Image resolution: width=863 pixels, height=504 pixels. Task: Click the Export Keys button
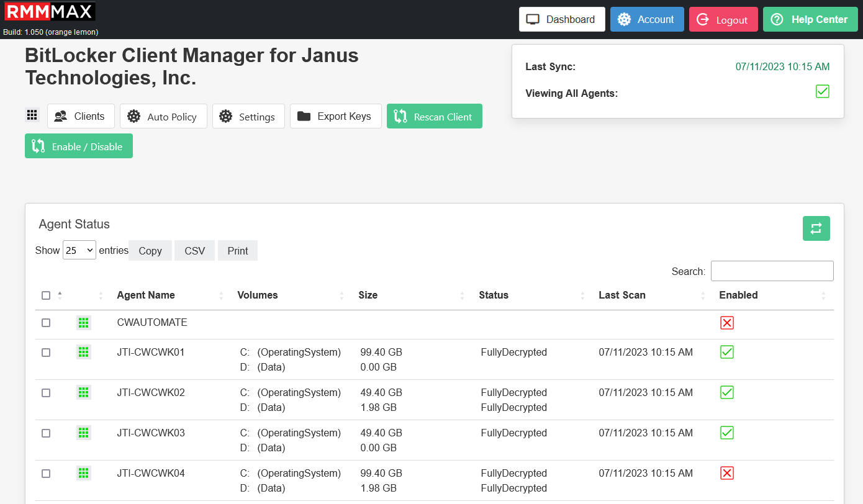coord(335,116)
